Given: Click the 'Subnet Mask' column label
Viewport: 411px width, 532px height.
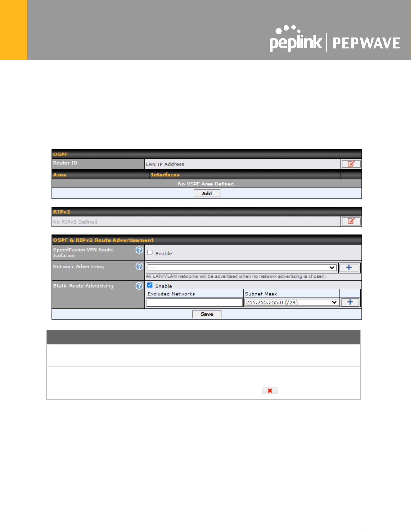Looking at the screenshot, I should tap(261, 294).
